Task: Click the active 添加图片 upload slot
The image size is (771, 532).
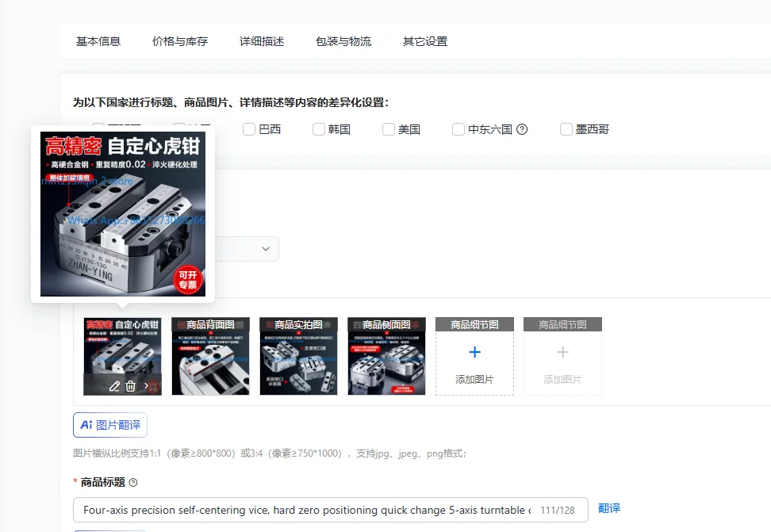Action: pos(474,357)
